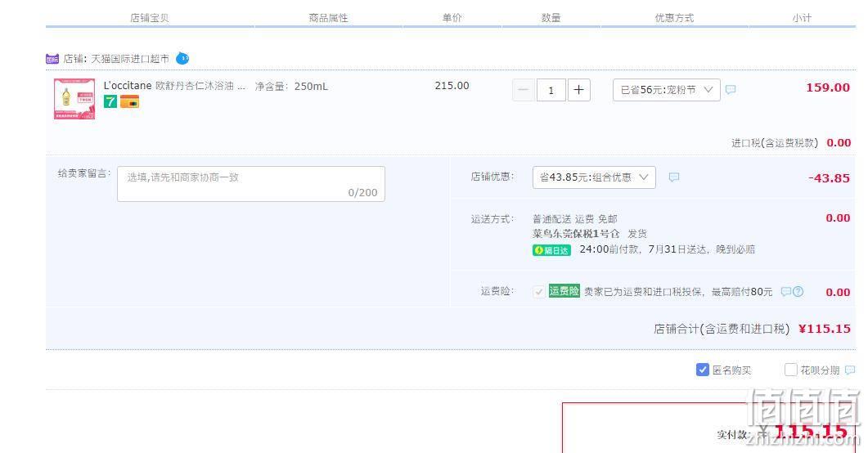Screen dimensions: 868x453
Task: Click the quantity input field
Action: point(551,90)
